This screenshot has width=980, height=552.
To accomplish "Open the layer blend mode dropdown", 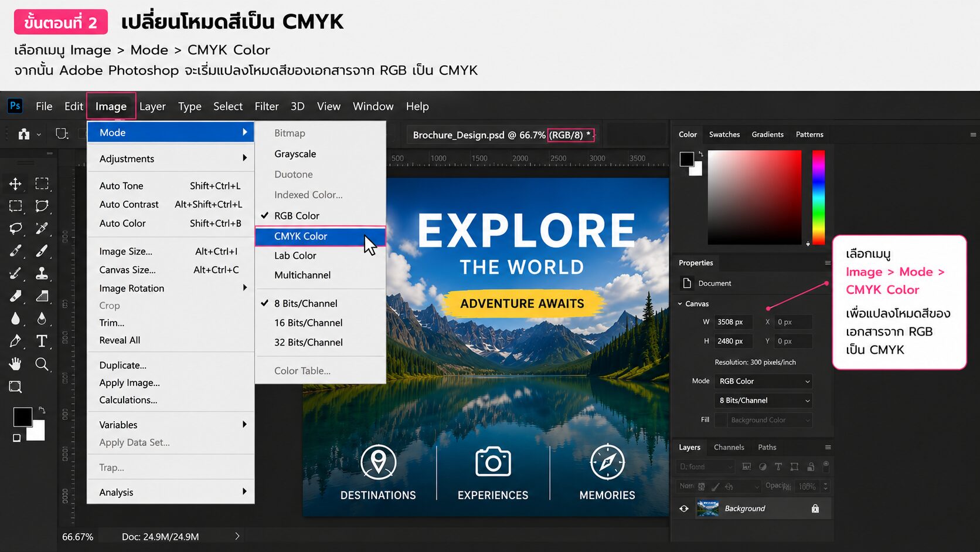I will pyautogui.click(x=720, y=486).
